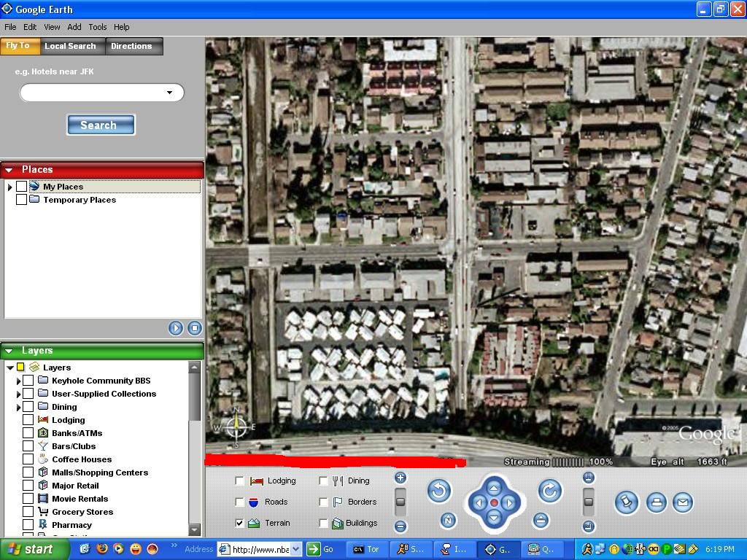The width and height of the screenshot is (747, 560).
Task: Disable the Terrain checkbox
Action: (239, 523)
